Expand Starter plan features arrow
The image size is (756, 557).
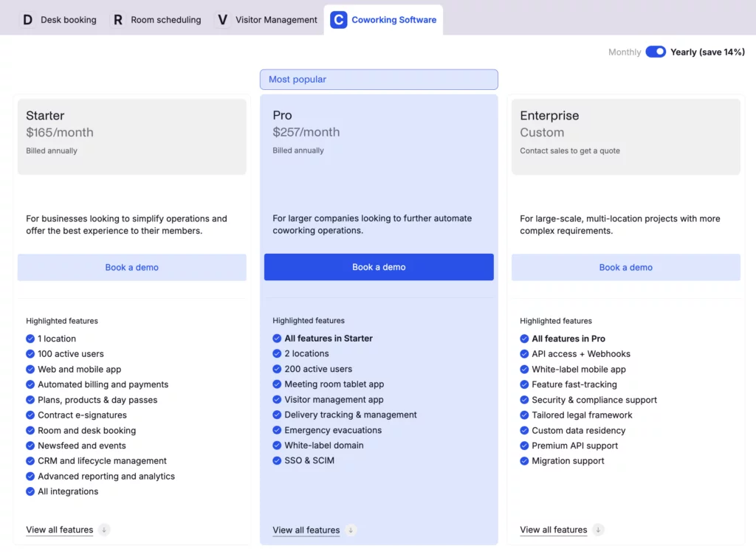[x=104, y=530]
